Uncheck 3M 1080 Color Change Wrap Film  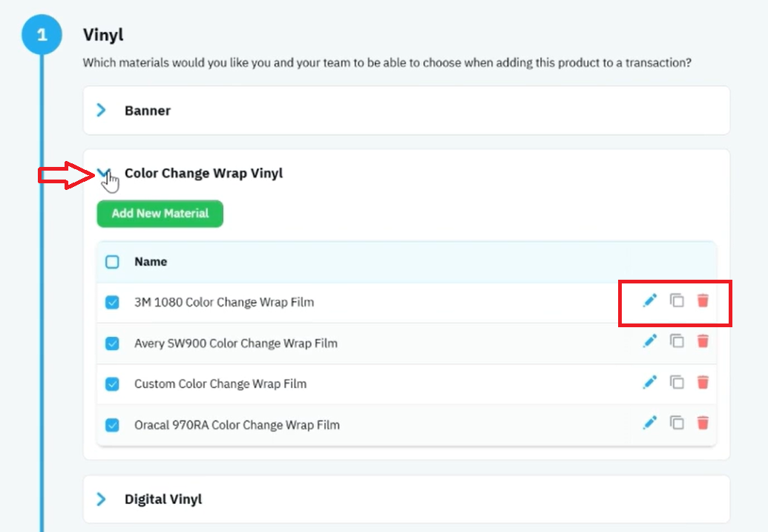(112, 302)
